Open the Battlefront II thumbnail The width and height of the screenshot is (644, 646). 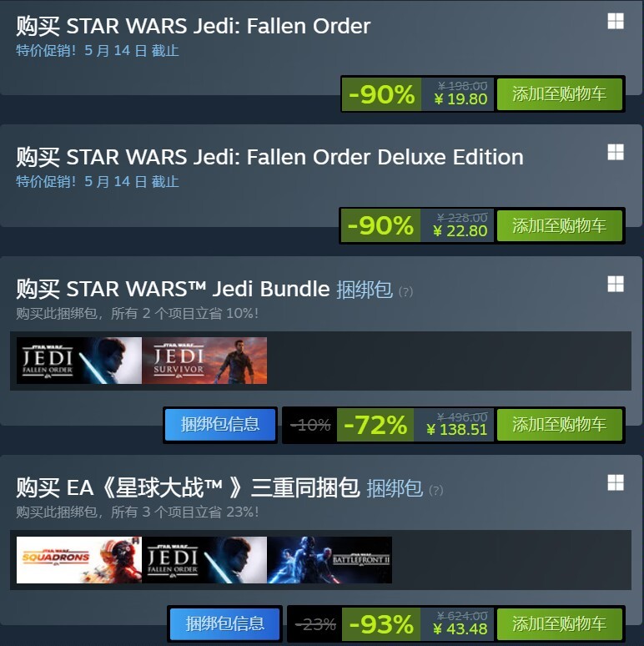coord(330,559)
